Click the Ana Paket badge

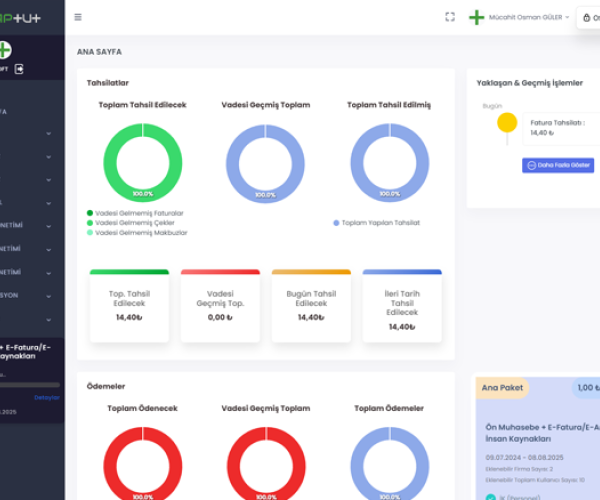coord(502,388)
